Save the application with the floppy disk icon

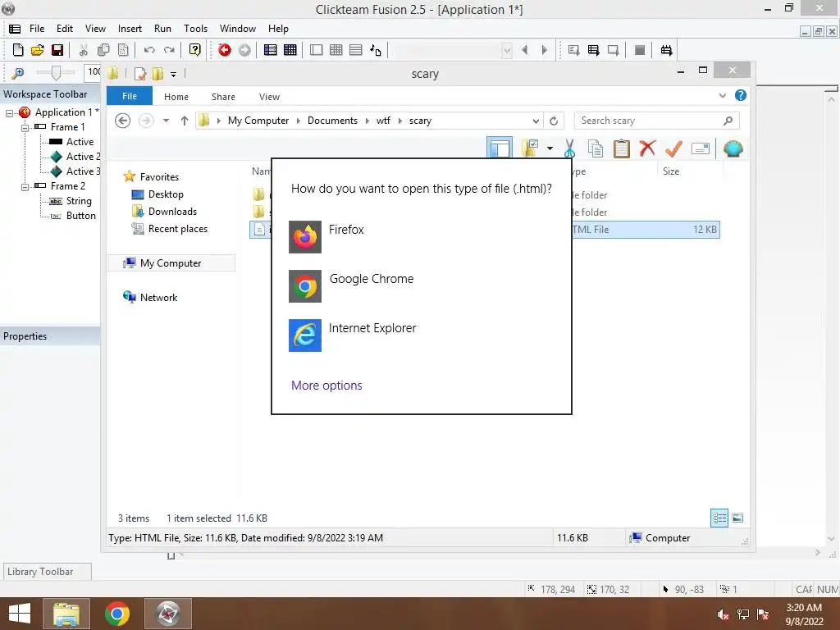57,50
